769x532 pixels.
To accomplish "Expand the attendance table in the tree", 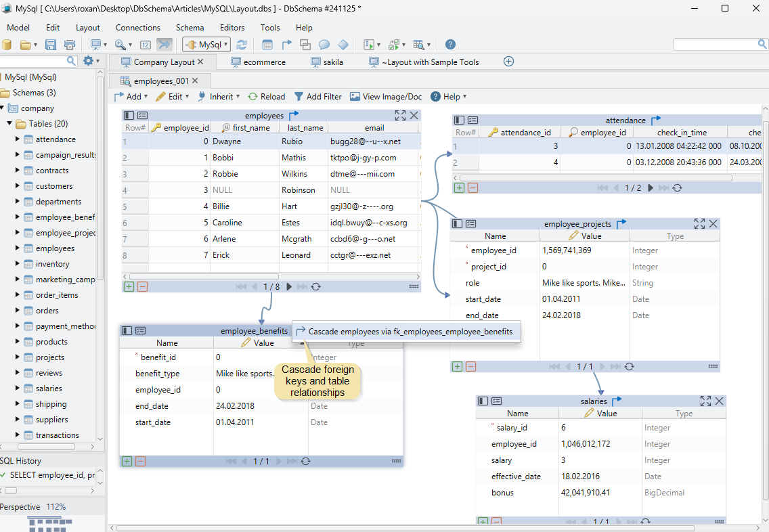I will [17, 139].
